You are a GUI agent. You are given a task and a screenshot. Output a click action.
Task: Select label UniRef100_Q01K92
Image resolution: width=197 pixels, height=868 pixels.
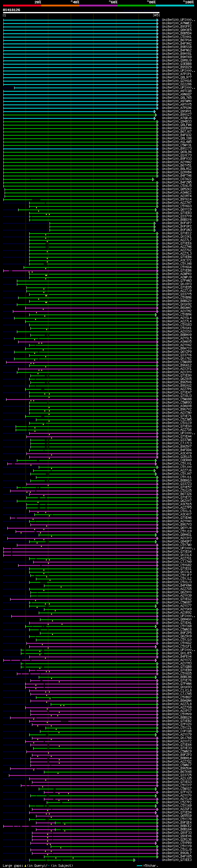(177, 304)
